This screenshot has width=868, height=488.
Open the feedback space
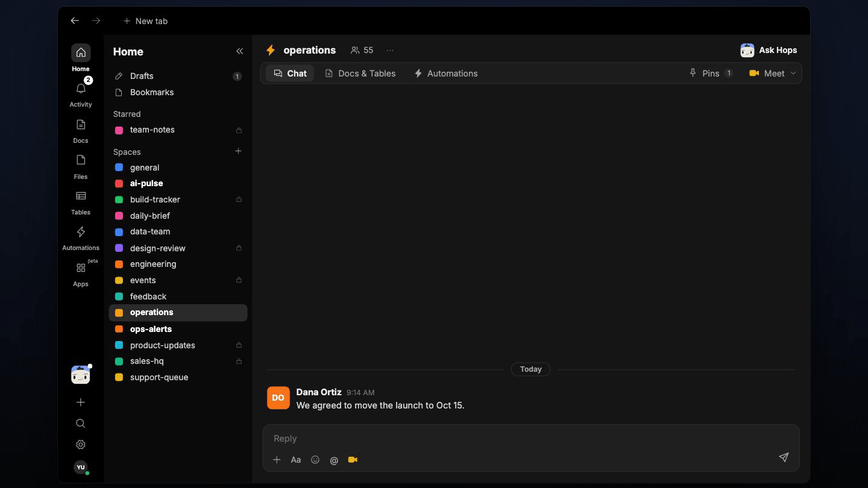[178, 296]
